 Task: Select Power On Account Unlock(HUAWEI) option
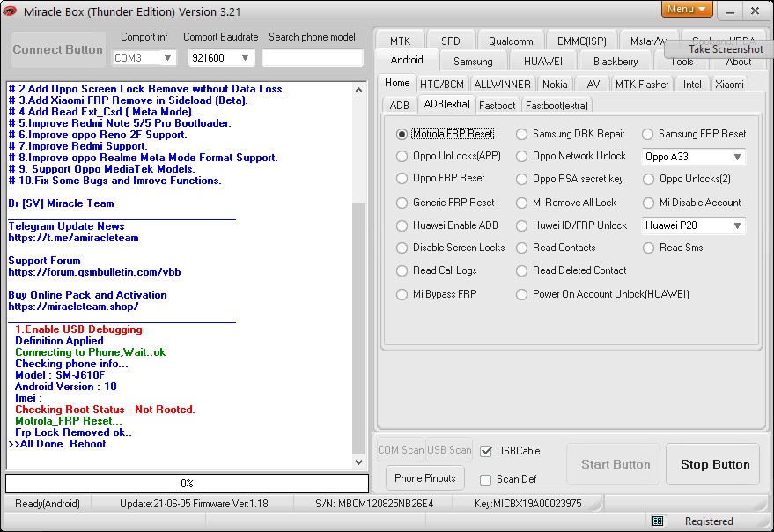tap(521, 294)
